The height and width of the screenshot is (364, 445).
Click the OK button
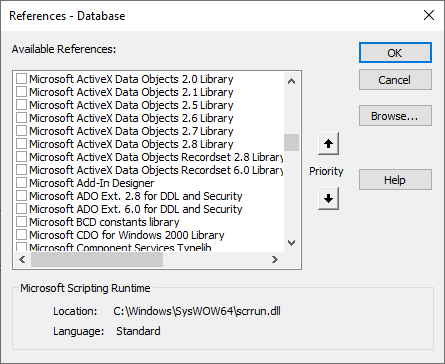pos(395,53)
